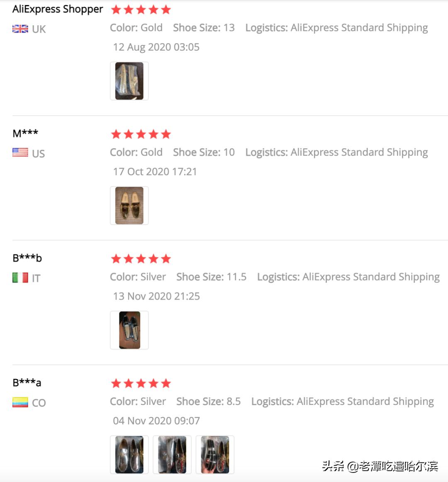This screenshot has height=482, width=448.
Task: Click the AliExpress Shopper reviewer name
Action: [x=58, y=9]
